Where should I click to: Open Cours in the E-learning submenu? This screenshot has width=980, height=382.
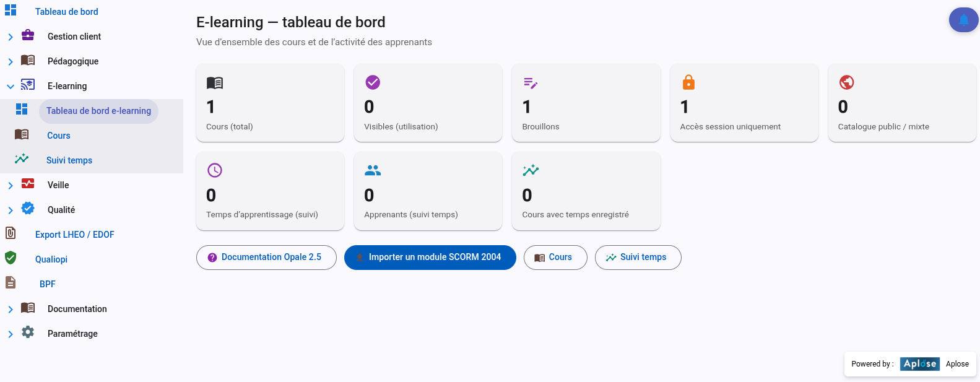(59, 136)
